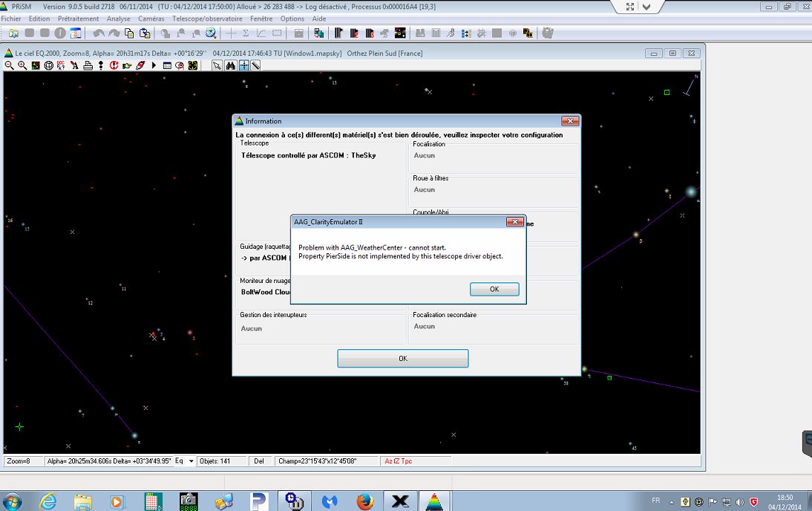This screenshot has width=812, height=511.
Task: Open the Eq coordinate system dropdown
Action: coord(191,461)
